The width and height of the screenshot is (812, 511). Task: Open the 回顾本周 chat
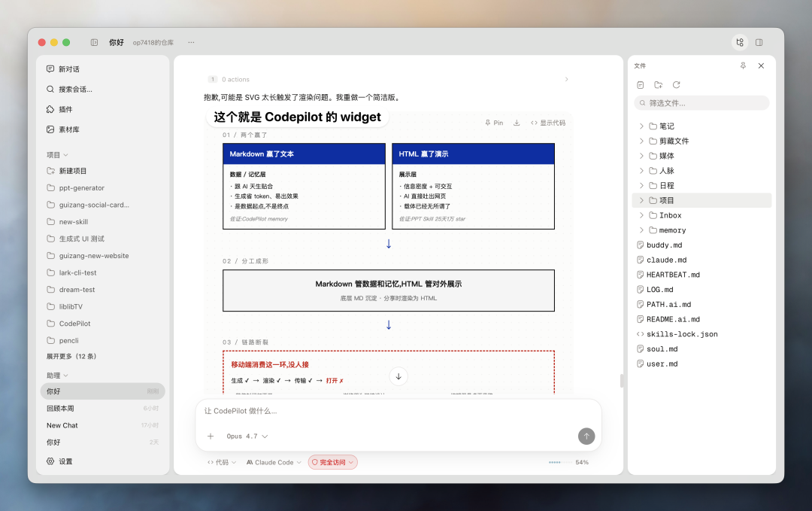(x=102, y=409)
